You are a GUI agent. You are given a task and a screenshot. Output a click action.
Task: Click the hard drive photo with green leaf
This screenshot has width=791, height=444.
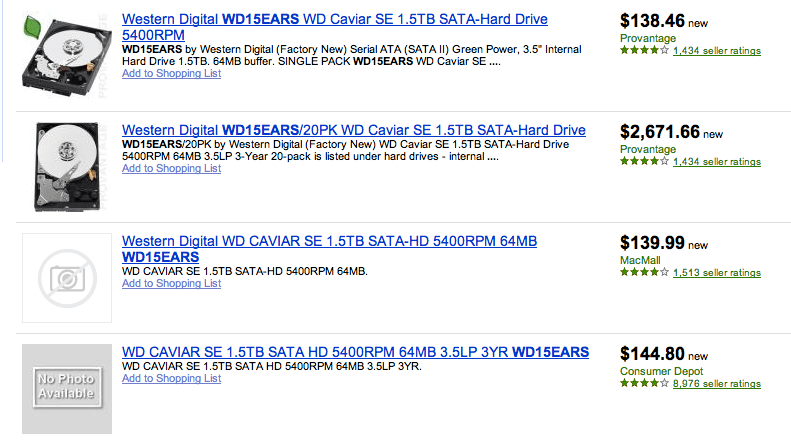pos(66,56)
